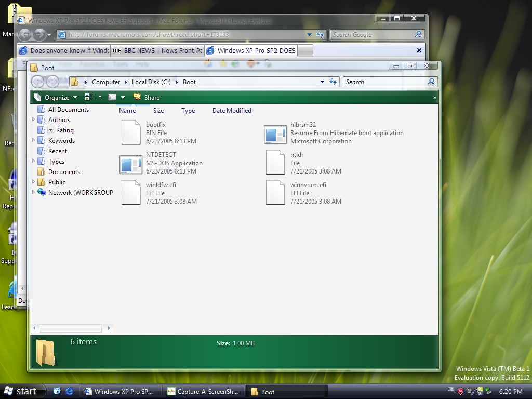Switch to Windows XP Pro SP taskbar button
Viewport: 532px width, 399px height.
coord(120,392)
